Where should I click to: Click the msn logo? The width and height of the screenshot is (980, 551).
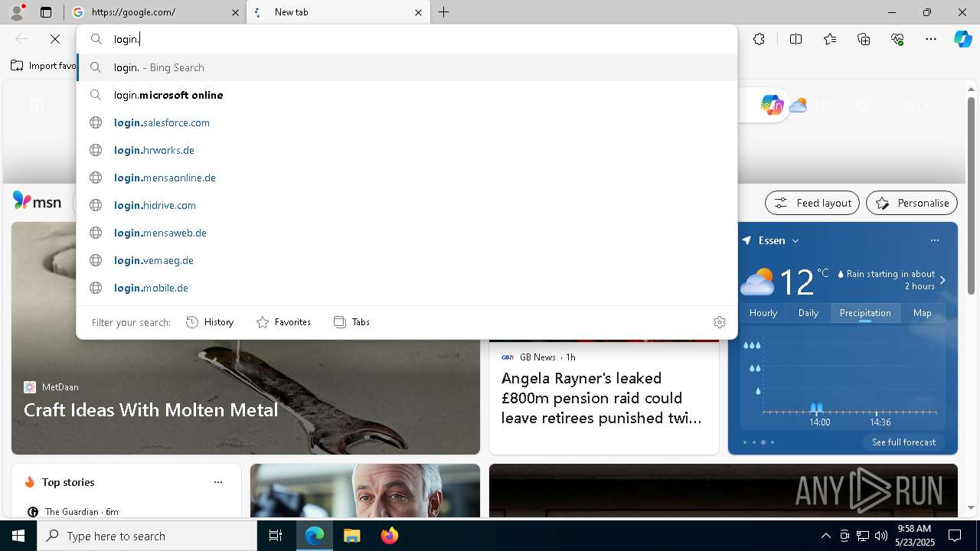[37, 201]
